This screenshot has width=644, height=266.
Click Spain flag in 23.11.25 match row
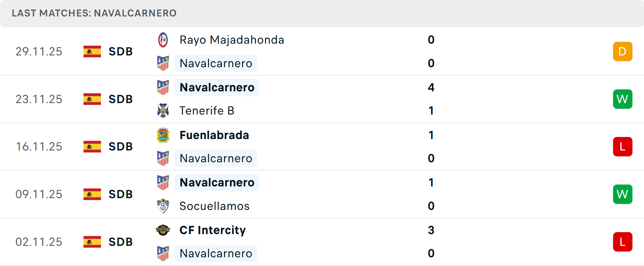[92, 99]
